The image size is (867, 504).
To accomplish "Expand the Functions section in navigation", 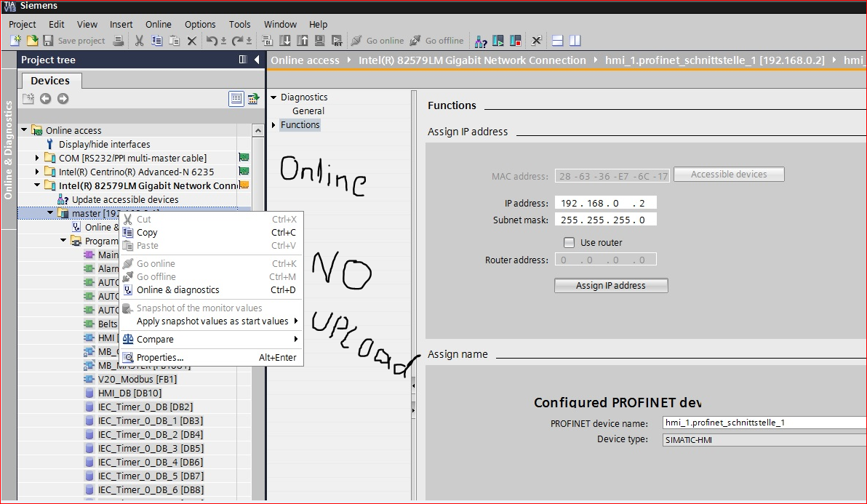I will click(273, 125).
